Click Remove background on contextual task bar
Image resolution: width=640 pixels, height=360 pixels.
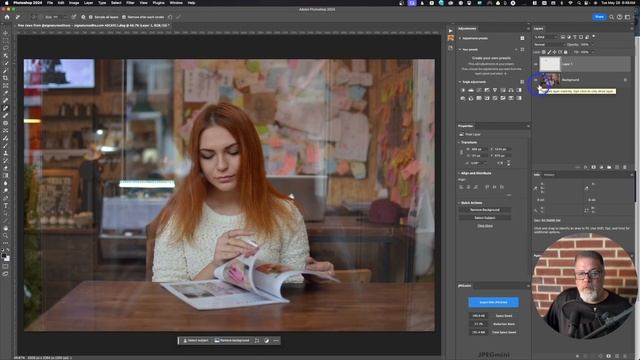[x=232, y=340]
